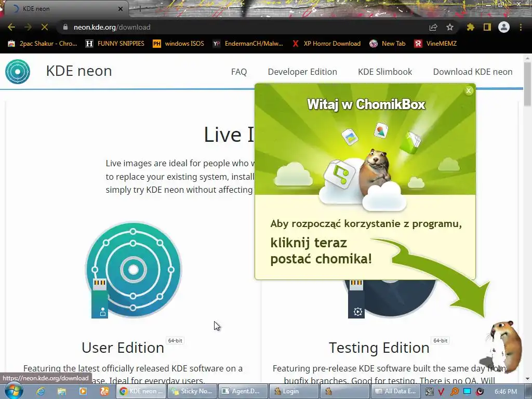Click the 6:46 PM taskbar clock
This screenshot has width=532, height=399.
click(x=506, y=392)
